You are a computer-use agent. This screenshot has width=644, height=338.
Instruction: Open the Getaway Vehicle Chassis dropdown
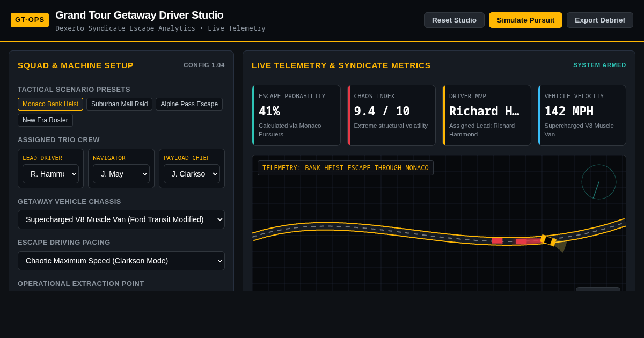click(121, 219)
